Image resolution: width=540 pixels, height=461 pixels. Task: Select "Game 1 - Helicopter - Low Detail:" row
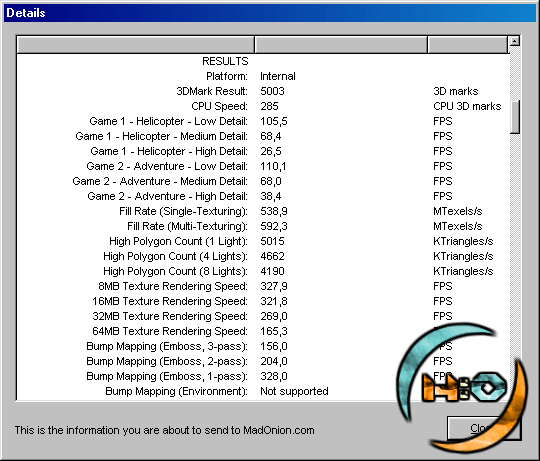click(168, 121)
